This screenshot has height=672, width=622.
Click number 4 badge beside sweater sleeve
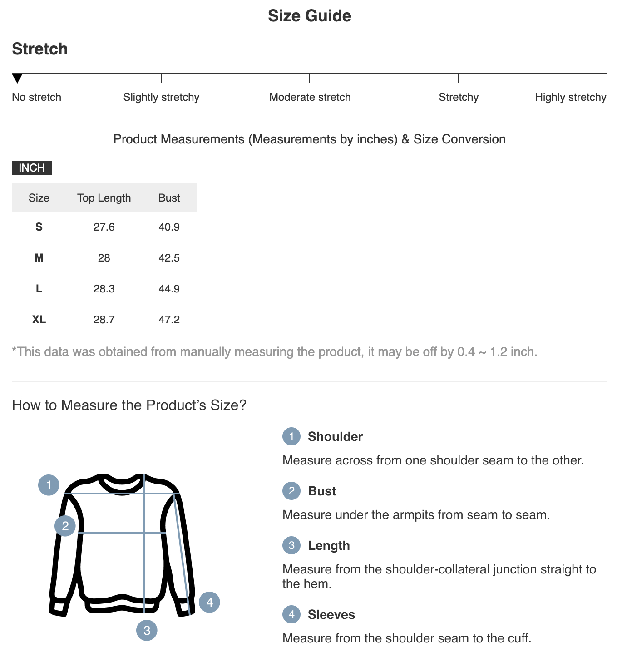tap(209, 602)
